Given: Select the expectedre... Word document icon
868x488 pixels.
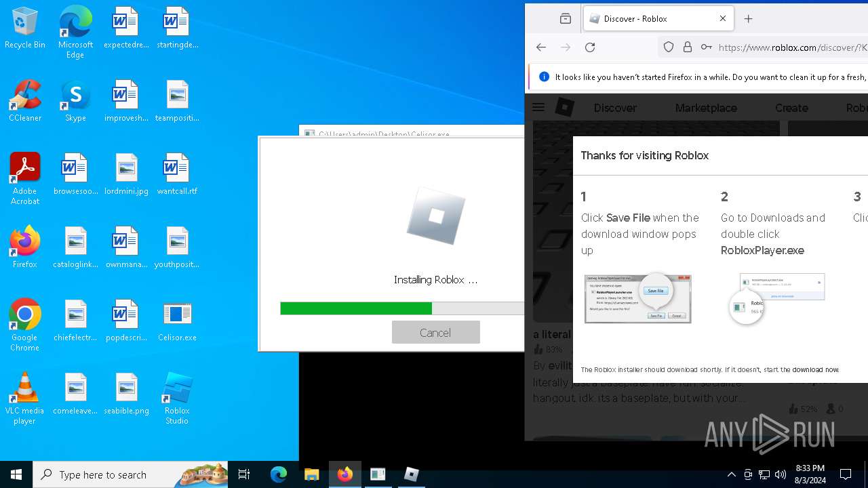Looking at the screenshot, I should (125, 28).
